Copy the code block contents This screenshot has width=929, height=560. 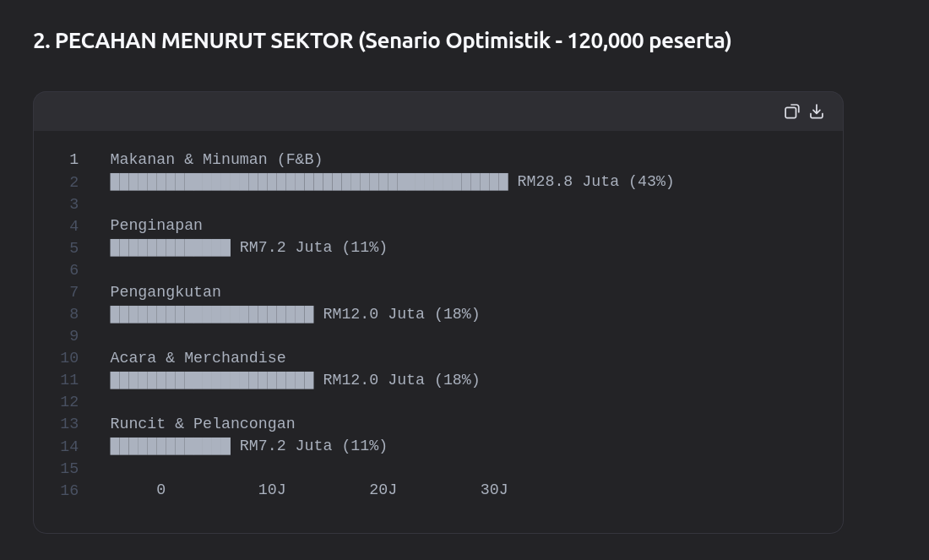pyautogui.click(x=791, y=111)
